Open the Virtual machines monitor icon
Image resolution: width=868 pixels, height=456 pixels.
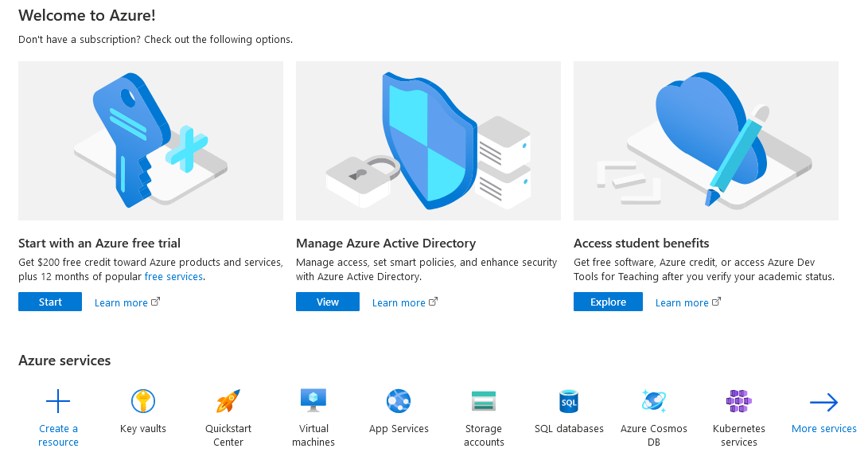[x=313, y=400]
